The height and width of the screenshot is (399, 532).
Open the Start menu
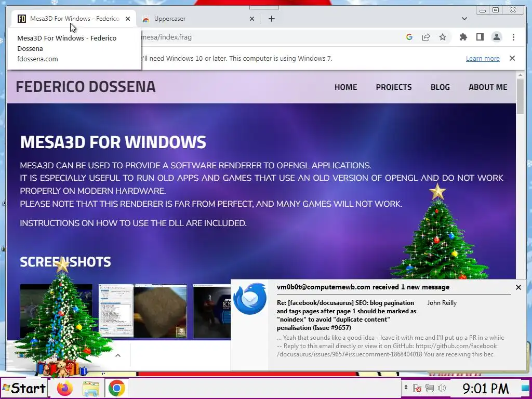[24, 388]
